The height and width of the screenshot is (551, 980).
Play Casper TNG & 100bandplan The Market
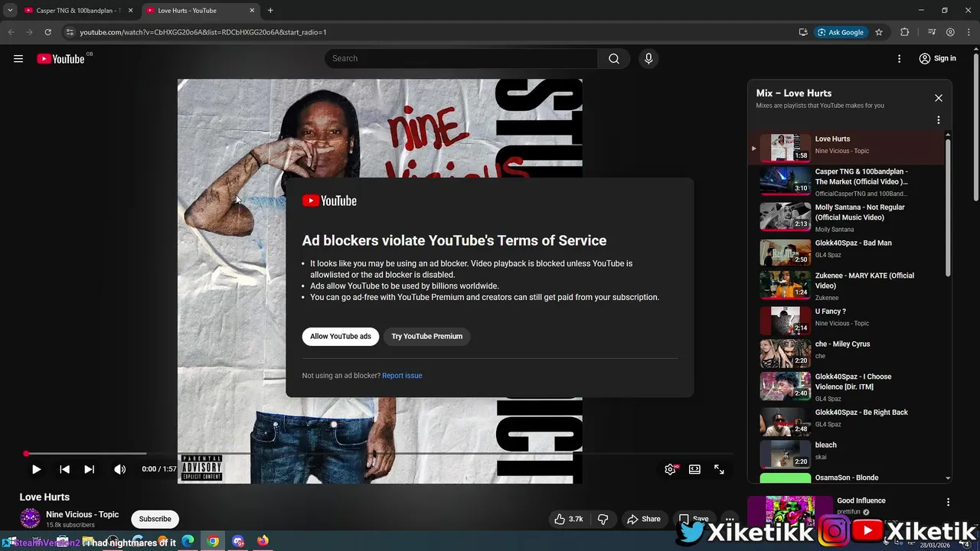coord(847,182)
